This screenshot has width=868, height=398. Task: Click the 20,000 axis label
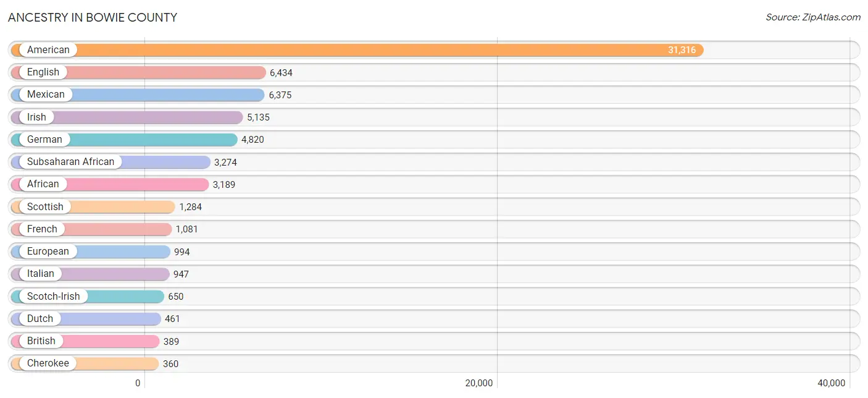[479, 383]
